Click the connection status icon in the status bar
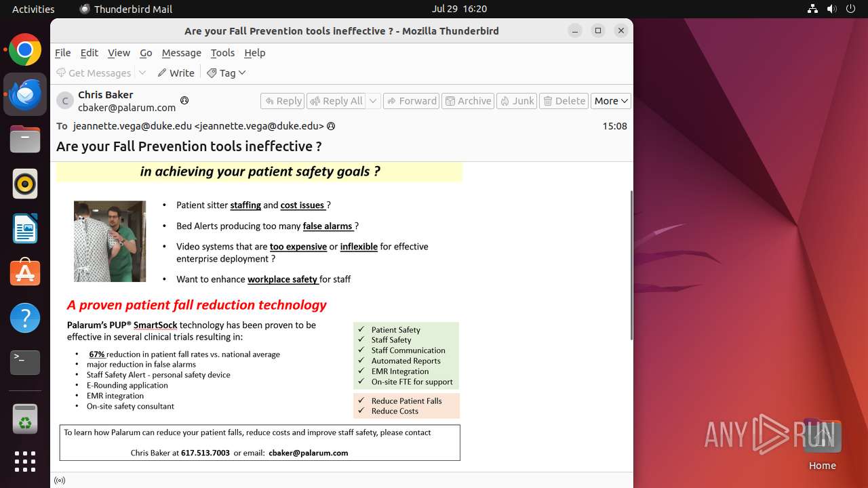This screenshot has height=488, width=868. click(60, 481)
